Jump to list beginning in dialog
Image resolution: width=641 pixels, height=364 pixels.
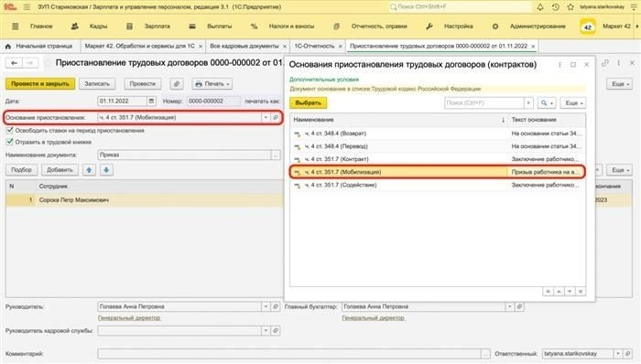click(548, 292)
